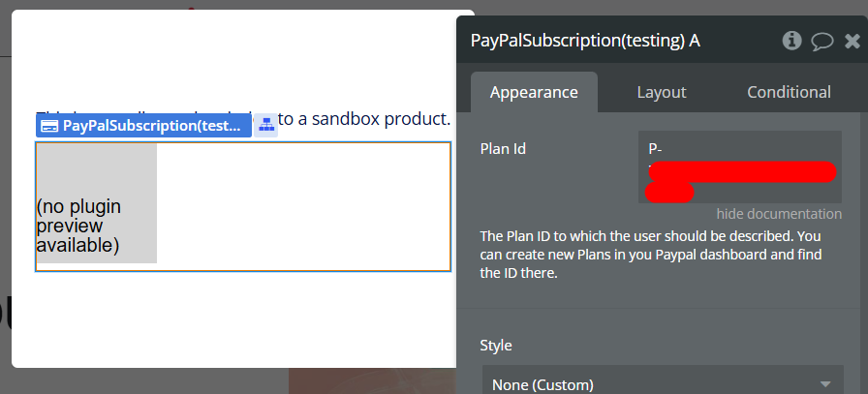Click the grey no plugin preview placeholder
Viewport: 868px width, 394px height.
[x=96, y=203]
